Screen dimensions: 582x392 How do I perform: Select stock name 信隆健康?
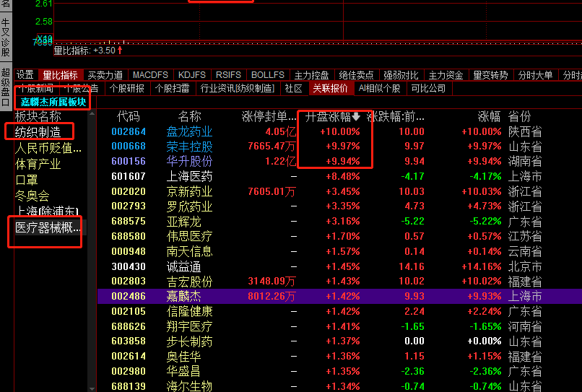(189, 311)
